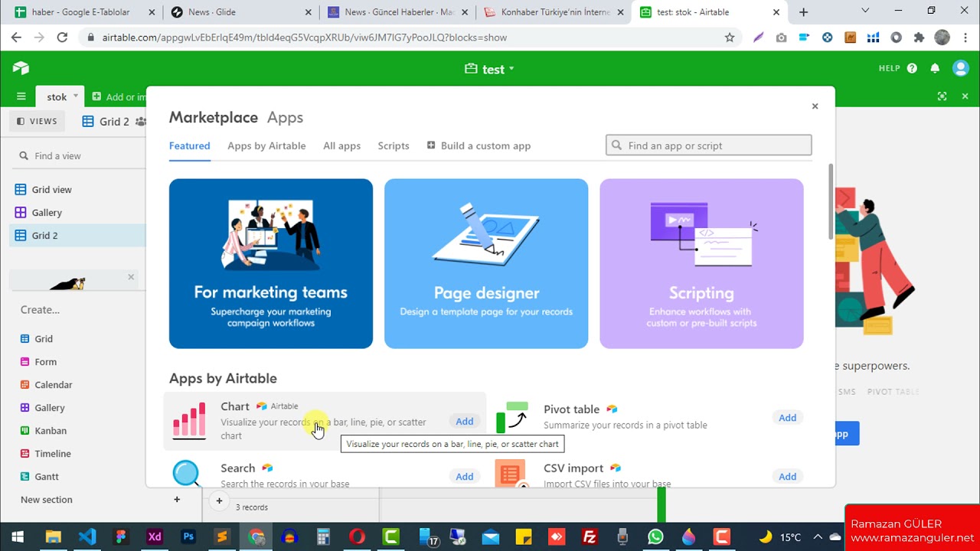Image resolution: width=980 pixels, height=551 pixels.
Task: Switch to the Scripts tab
Action: tap(394, 145)
